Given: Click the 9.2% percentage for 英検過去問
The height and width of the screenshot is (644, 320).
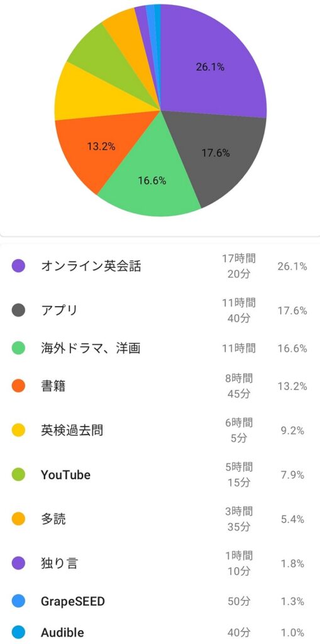Looking at the screenshot, I should pyautogui.click(x=292, y=431).
